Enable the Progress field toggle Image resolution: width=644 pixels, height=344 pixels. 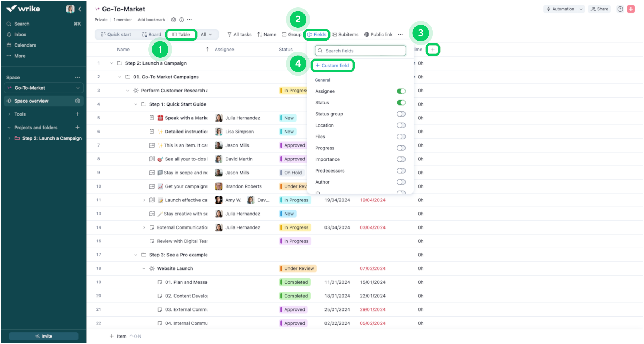click(401, 148)
